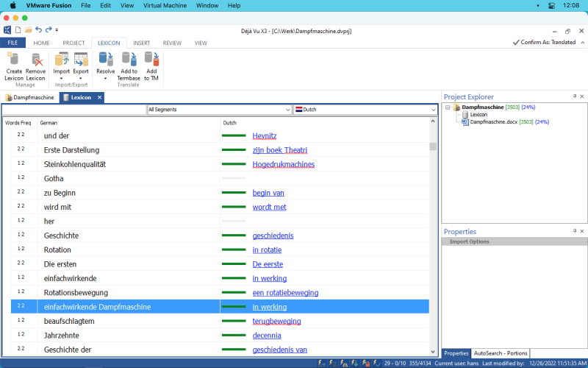
Task: Click the lightning checkmark status bar icon
Action: point(377,363)
